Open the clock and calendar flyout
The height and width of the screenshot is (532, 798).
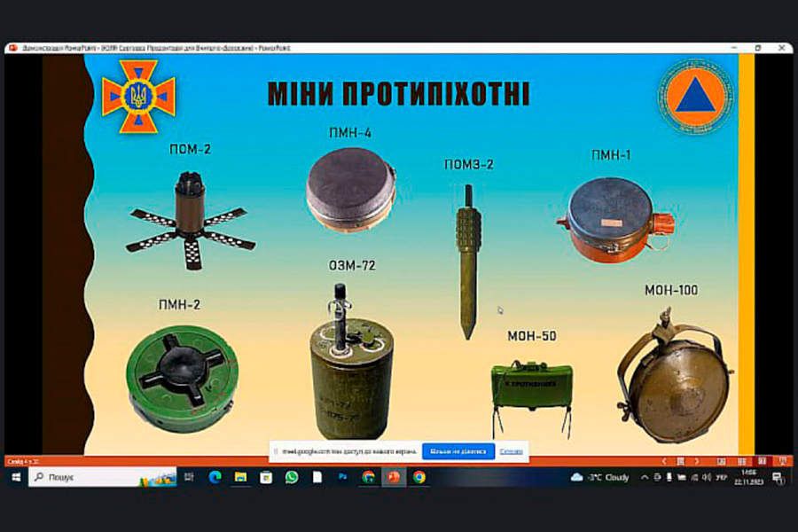(x=748, y=477)
